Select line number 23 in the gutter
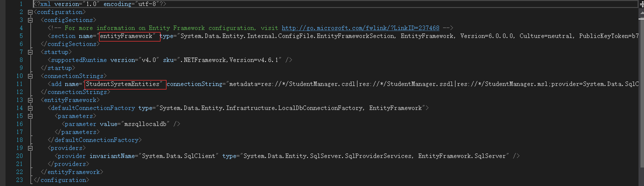This screenshot has width=644, height=186. tap(20, 180)
